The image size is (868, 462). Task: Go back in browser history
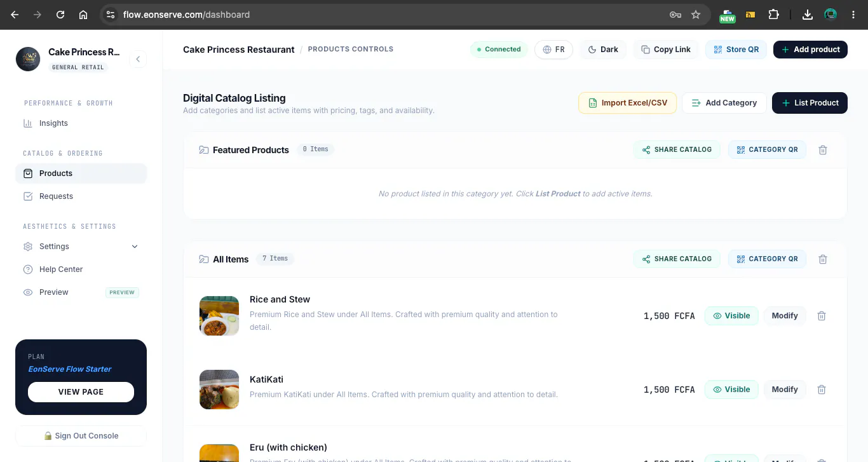coord(15,14)
